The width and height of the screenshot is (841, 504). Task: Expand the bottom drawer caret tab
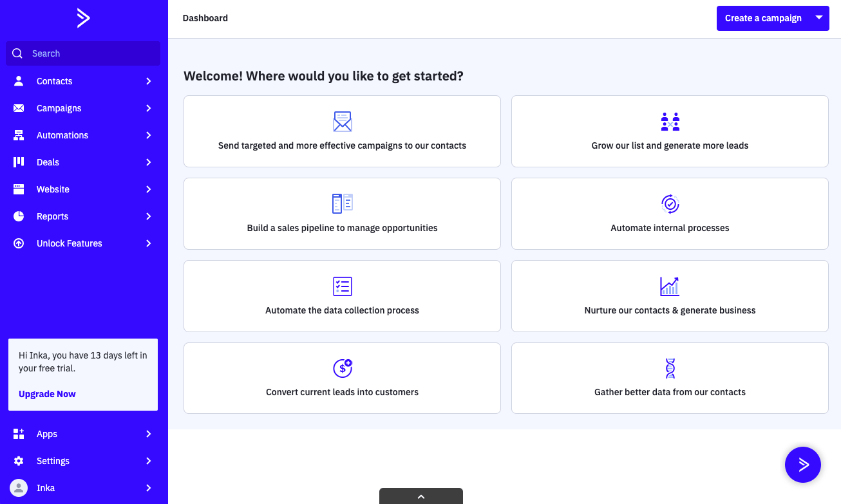point(421,496)
